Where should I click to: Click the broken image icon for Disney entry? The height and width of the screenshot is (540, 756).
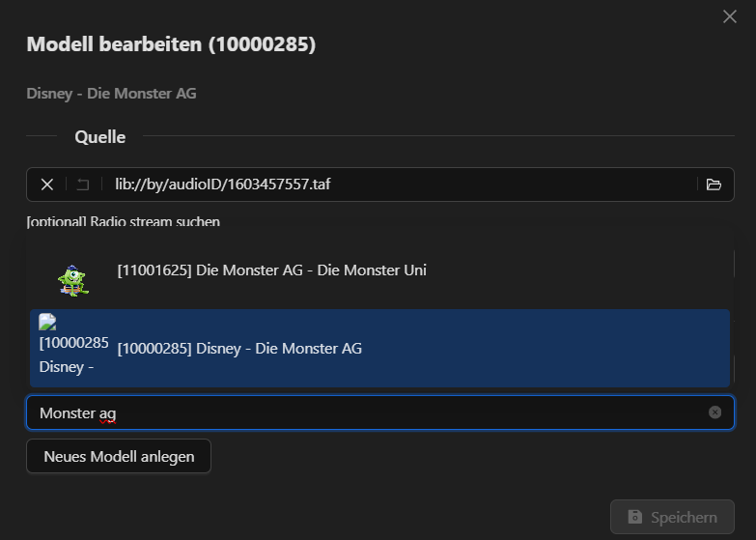click(46, 323)
